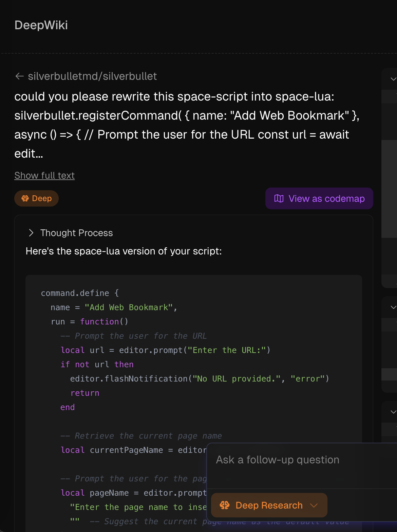
Task: Go to the DeepWiki home logo
Action: (41, 25)
